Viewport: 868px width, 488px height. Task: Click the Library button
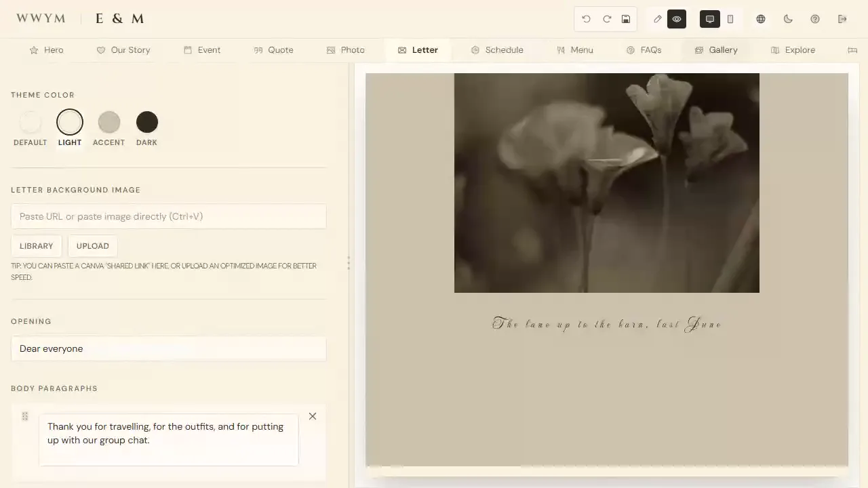pos(37,246)
